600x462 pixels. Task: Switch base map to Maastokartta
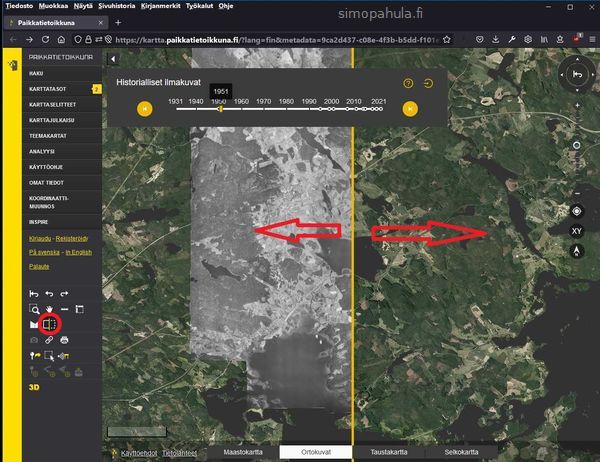(x=241, y=452)
